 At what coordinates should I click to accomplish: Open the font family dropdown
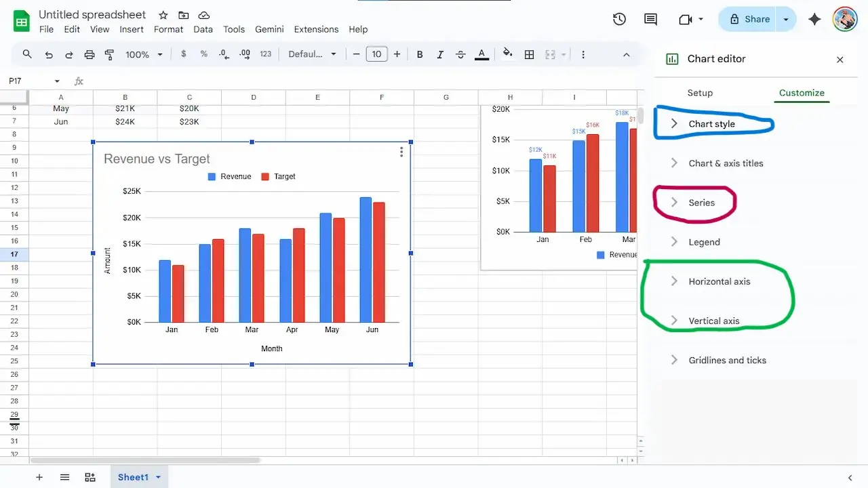[312, 54]
